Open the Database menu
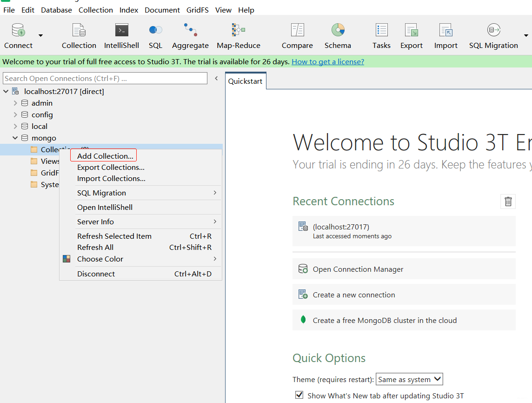The height and width of the screenshot is (403, 532). click(56, 10)
